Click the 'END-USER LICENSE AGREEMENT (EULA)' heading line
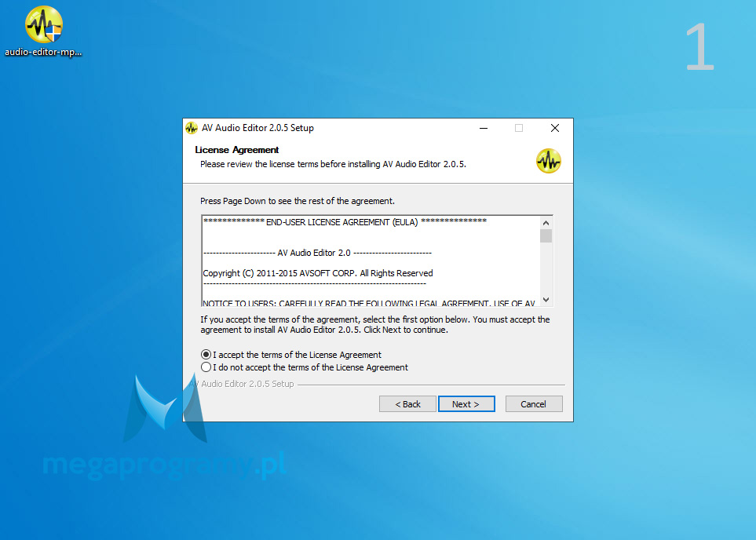Viewport: 756px width, 540px height. click(345, 222)
